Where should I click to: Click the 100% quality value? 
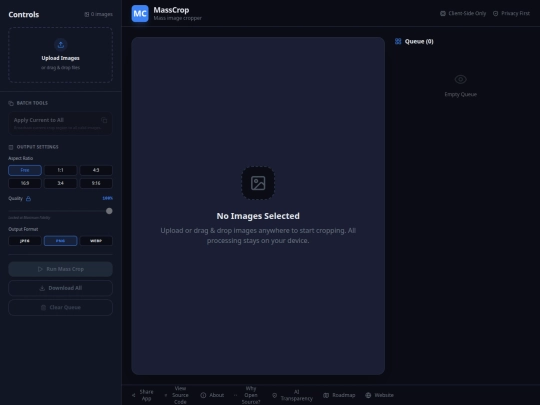click(x=107, y=198)
